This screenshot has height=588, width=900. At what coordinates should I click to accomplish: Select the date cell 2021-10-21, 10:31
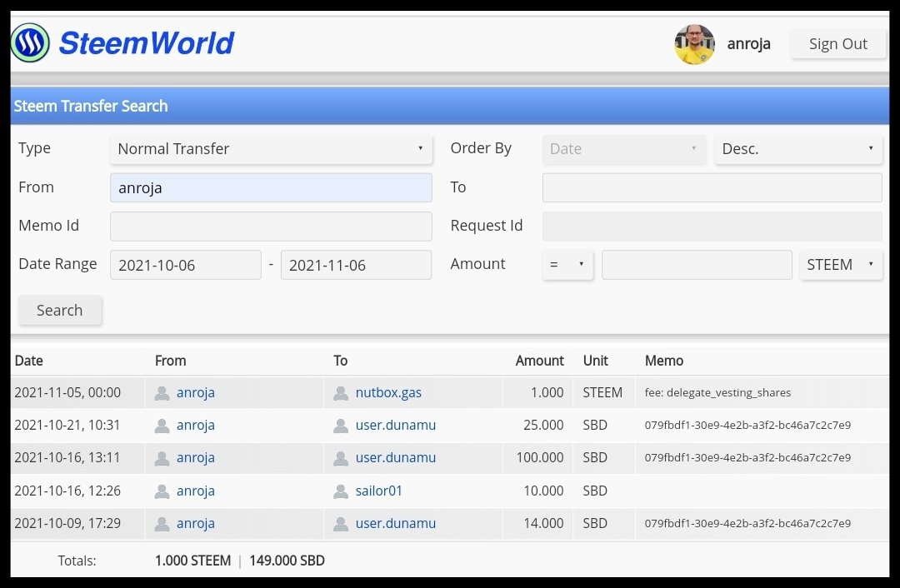pyautogui.click(x=67, y=426)
